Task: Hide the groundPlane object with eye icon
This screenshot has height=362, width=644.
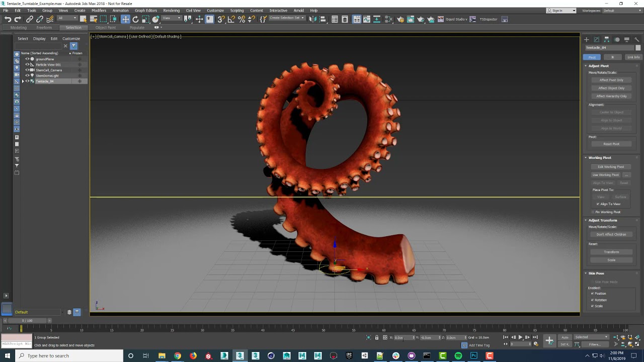Action: coord(27,59)
